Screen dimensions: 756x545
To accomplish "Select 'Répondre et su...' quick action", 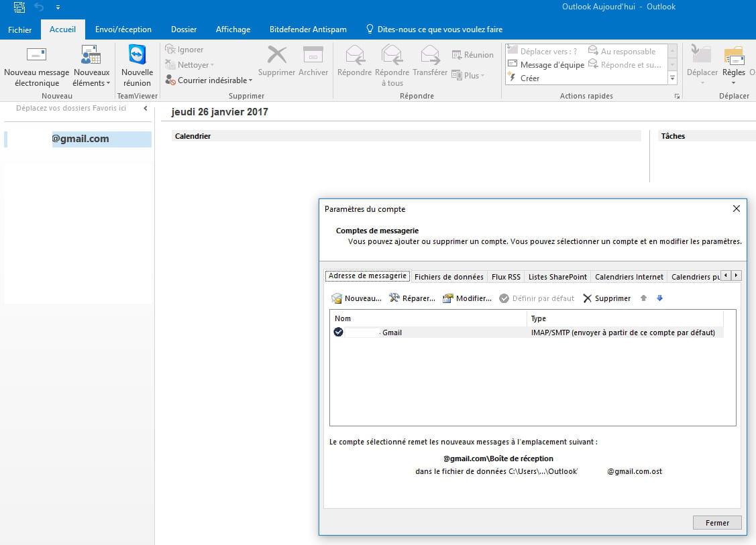I will pyautogui.click(x=625, y=64).
